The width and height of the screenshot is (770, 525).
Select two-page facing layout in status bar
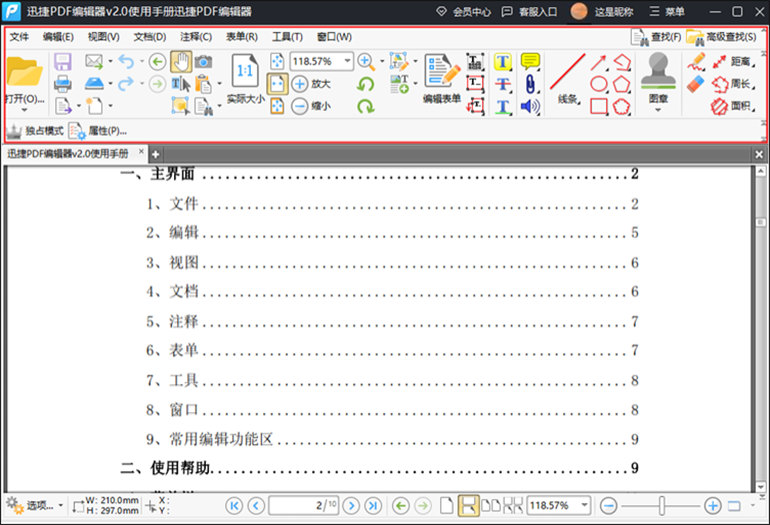(x=491, y=505)
